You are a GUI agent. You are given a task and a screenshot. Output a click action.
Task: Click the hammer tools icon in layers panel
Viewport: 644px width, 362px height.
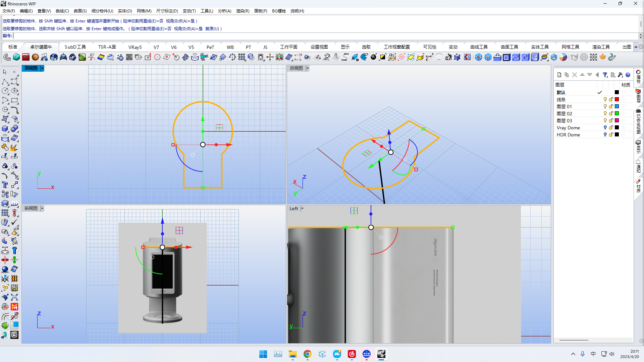coord(620,75)
